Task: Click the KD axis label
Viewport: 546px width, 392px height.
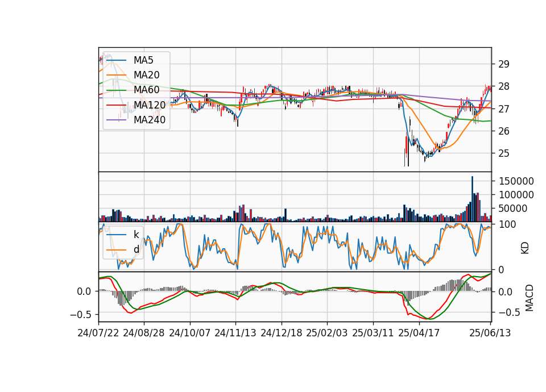Action: coord(525,248)
